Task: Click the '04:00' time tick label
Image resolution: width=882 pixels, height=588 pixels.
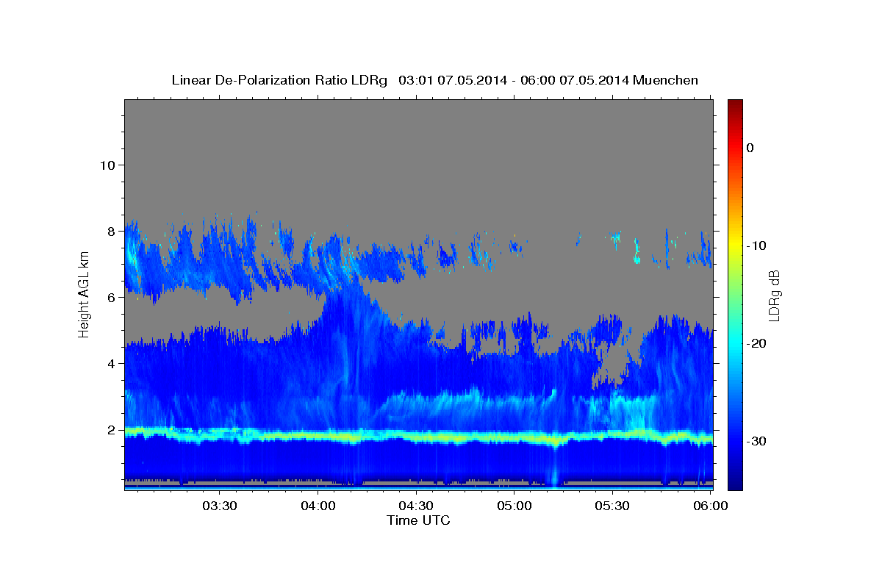Action: 318,506
